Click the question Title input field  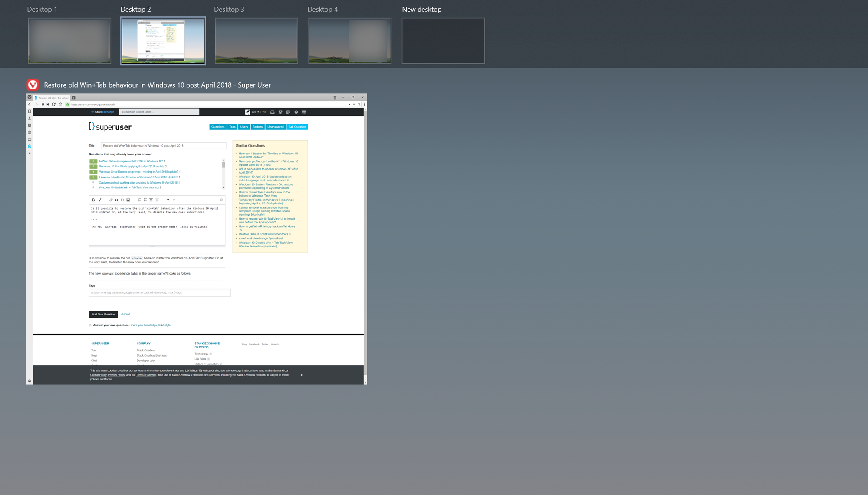163,146
